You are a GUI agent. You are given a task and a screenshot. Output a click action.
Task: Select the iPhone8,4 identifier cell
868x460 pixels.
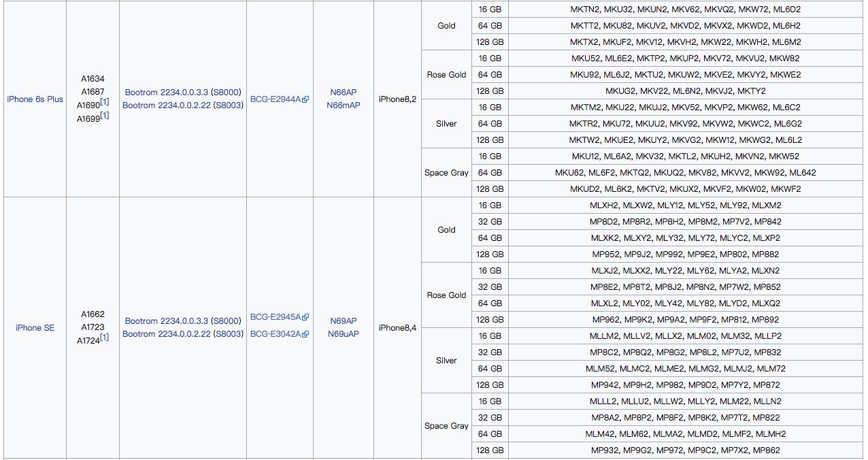397,328
